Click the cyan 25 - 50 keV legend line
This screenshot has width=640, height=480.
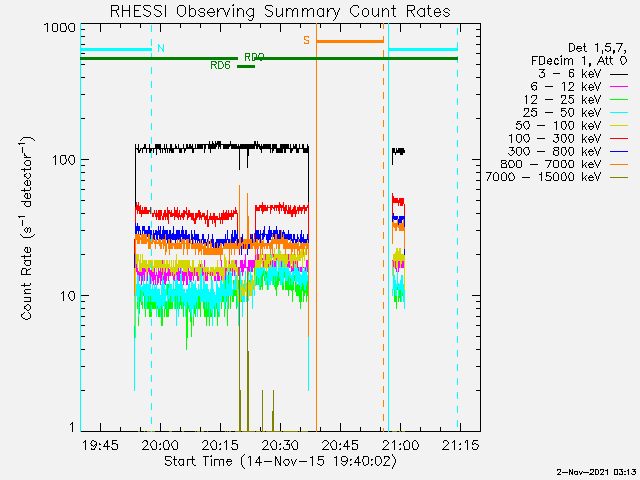[619, 113]
